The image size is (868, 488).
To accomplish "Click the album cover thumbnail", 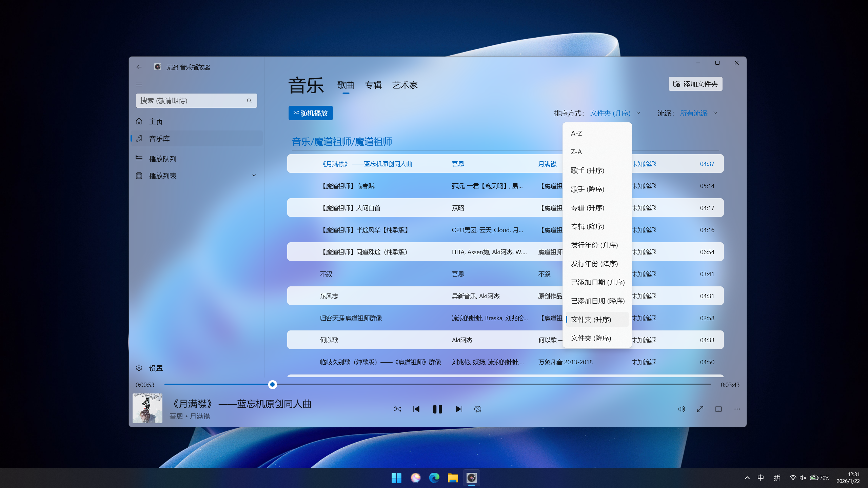I will 147,408.
